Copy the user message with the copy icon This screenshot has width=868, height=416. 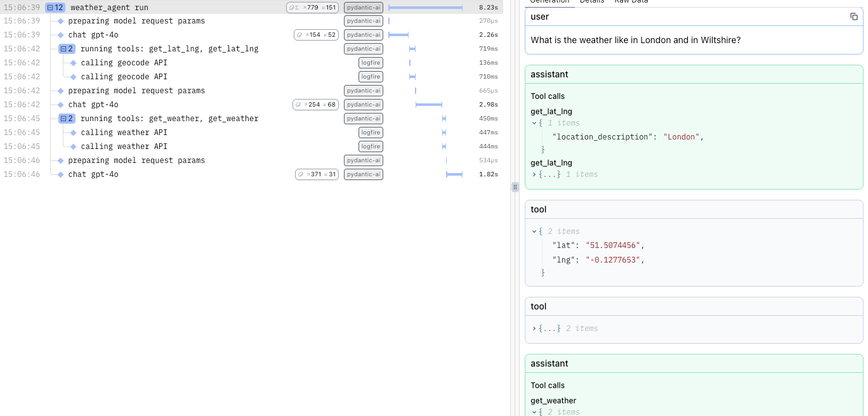tap(853, 16)
